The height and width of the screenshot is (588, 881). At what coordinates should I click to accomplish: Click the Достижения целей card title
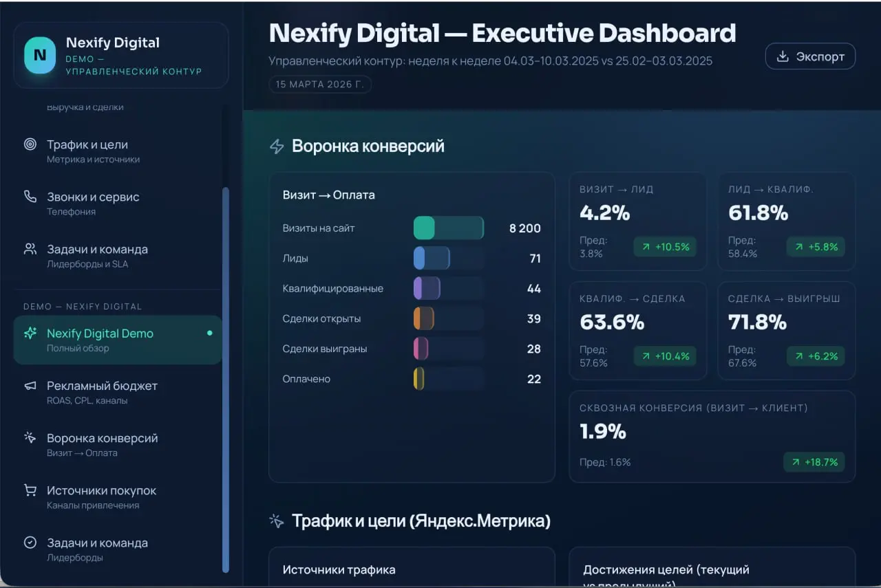point(666,576)
